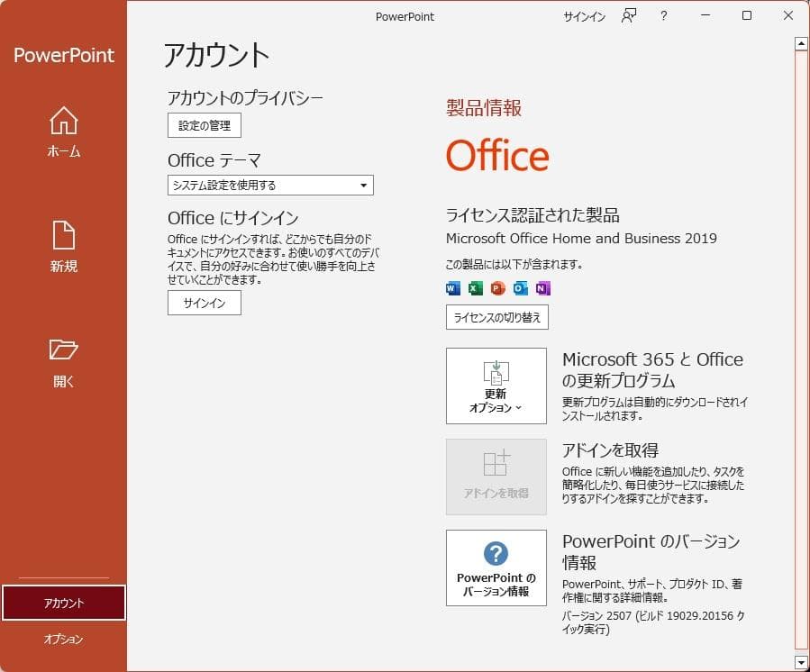Select the アカウント tab in sidebar
This screenshot has width=810, height=672.
click(x=62, y=602)
